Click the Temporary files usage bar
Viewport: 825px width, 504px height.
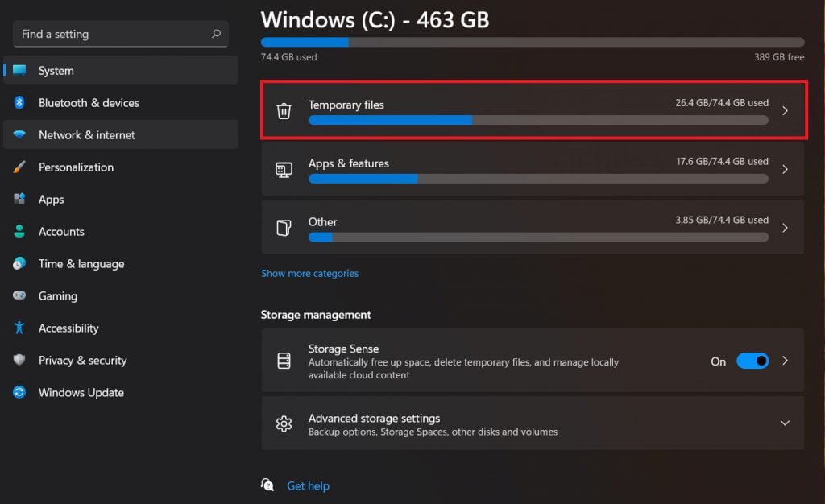coord(538,120)
